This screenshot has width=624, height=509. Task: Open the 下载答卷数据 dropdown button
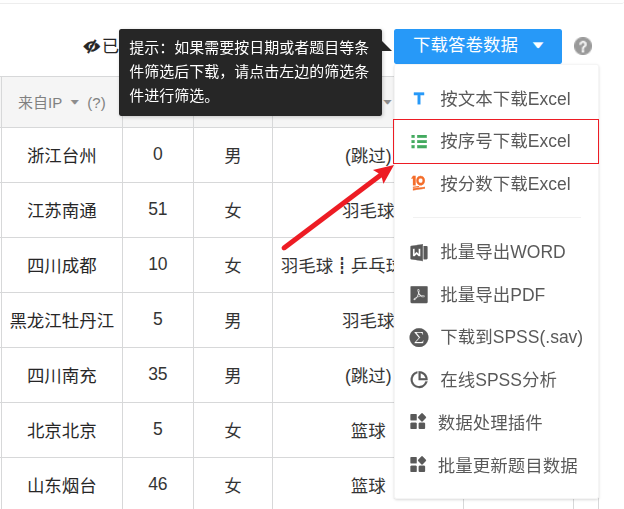[x=478, y=46]
